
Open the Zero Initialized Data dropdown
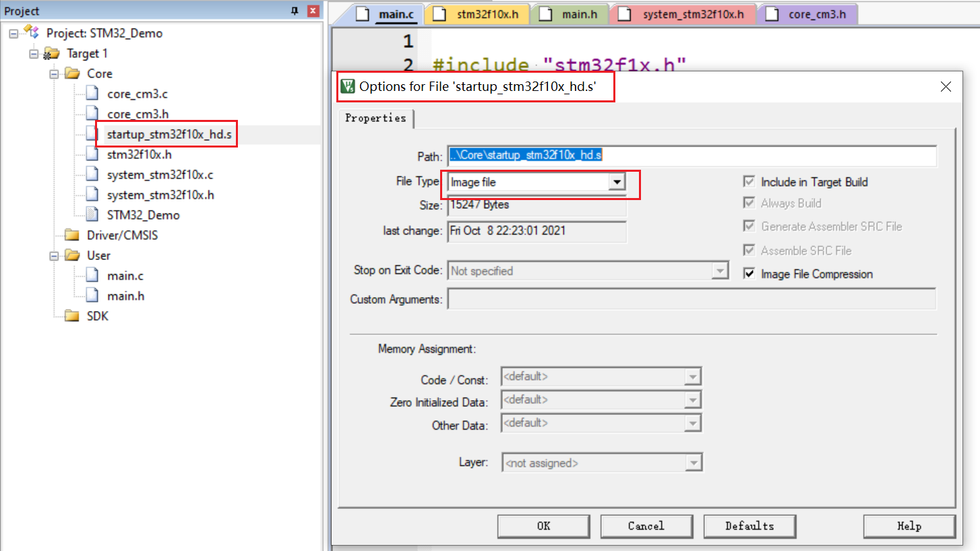[x=693, y=400]
